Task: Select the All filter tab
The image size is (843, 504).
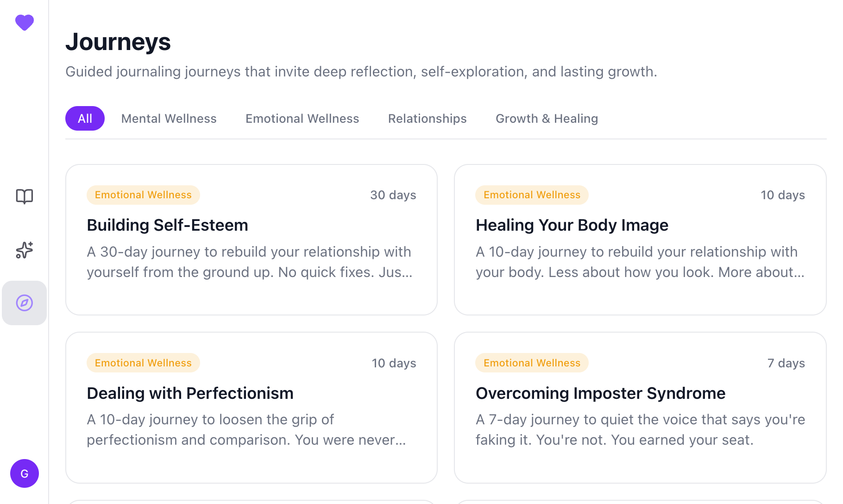Action: click(85, 119)
